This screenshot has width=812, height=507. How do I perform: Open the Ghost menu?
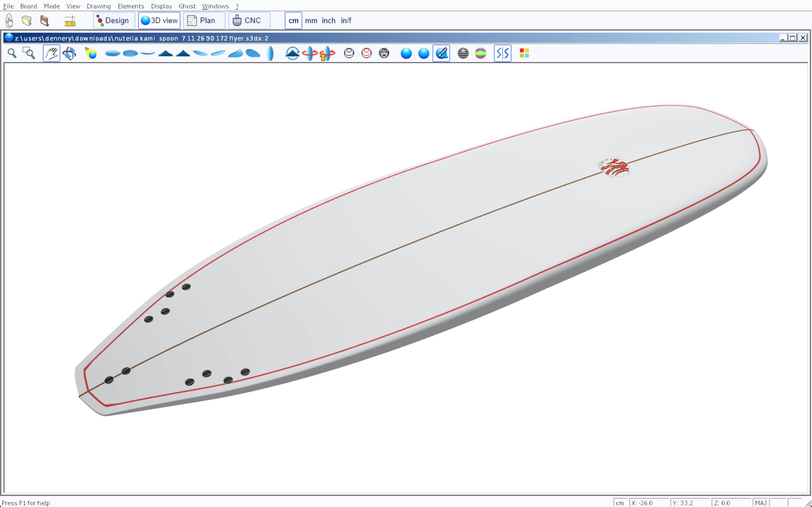tap(187, 6)
